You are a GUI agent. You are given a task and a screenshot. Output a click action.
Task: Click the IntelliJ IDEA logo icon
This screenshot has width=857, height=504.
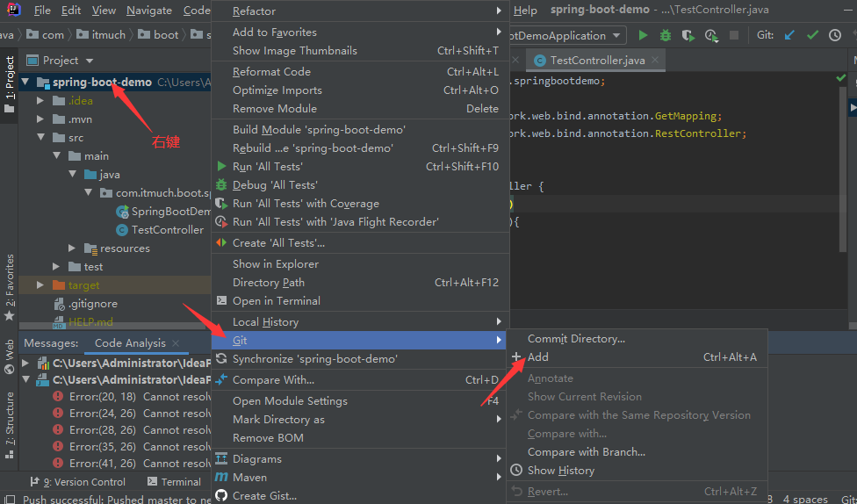click(14, 10)
